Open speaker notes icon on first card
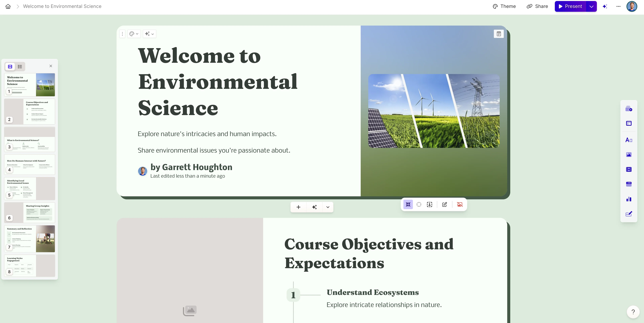644x323 pixels. (x=498, y=34)
